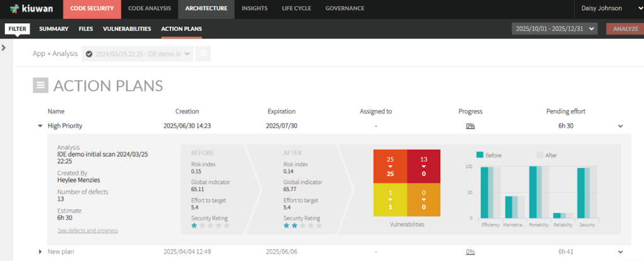
Task: Click pending effort 6h 41
Action: click(565, 252)
